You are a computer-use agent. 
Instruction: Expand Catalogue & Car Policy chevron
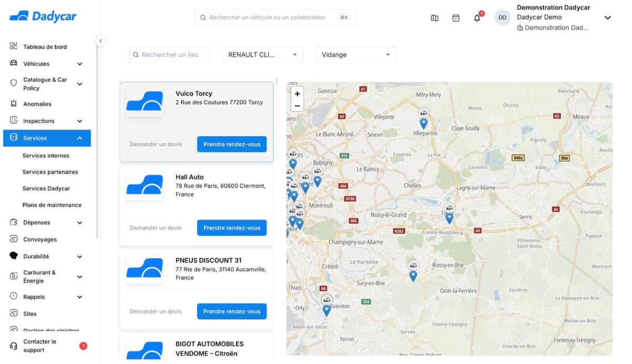(80, 84)
